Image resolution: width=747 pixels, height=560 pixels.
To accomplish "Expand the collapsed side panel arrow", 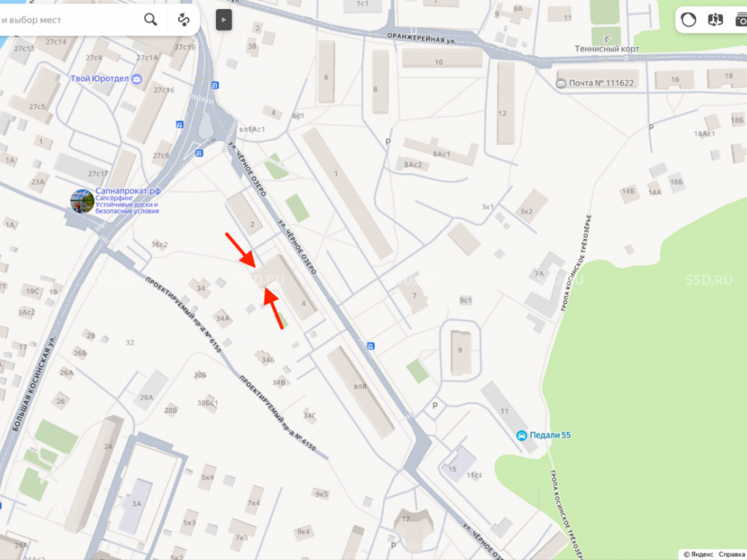I will [x=224, y=20].
